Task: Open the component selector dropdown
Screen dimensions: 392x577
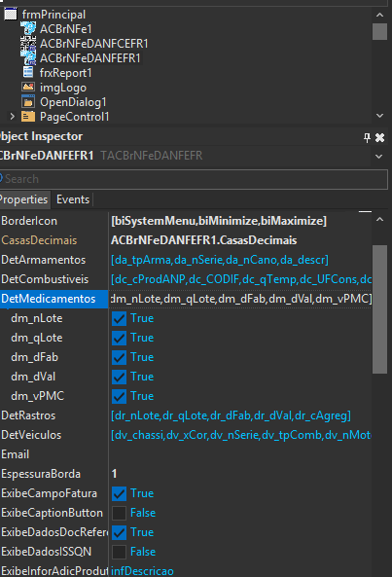Action: 378,156
